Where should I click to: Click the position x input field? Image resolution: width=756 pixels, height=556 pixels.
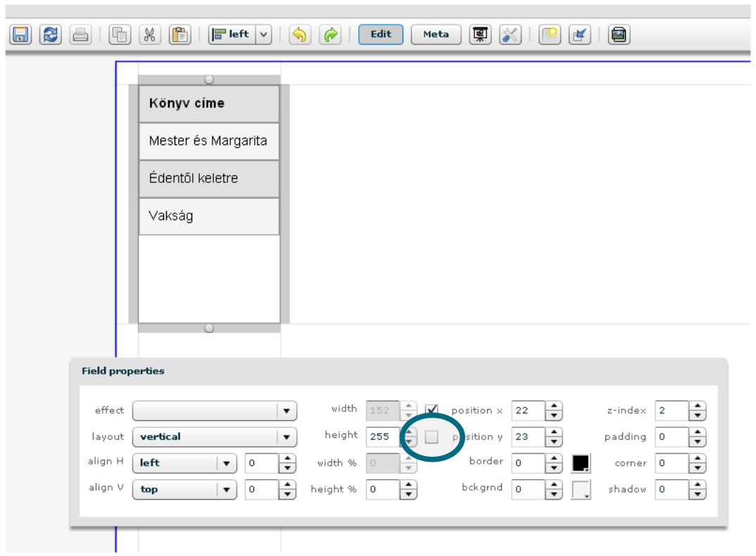tap(529, 411)
